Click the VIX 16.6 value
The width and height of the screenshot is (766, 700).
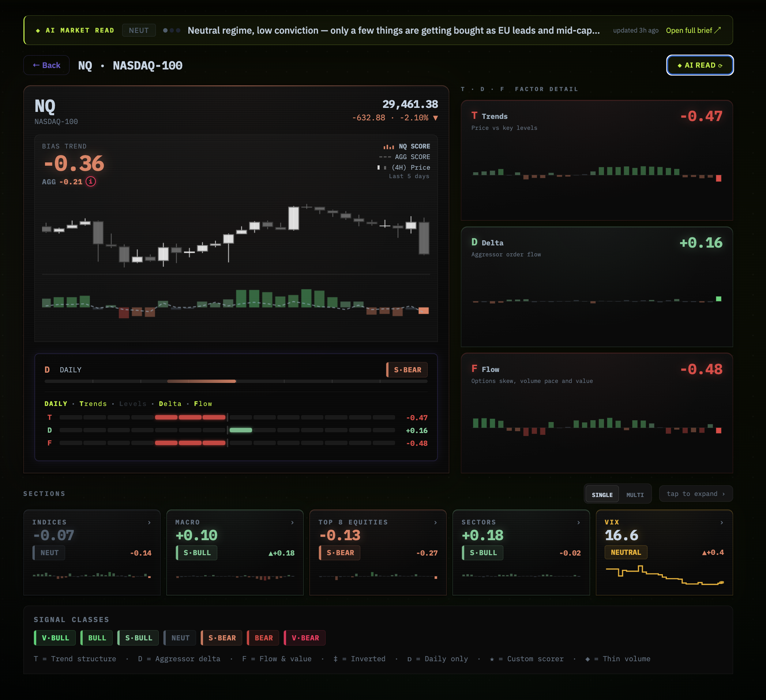(x=622, y=535)
